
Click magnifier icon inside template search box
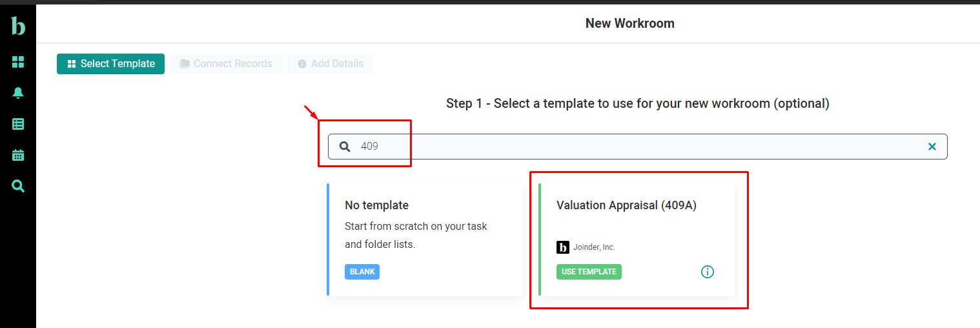coord(345,147)
